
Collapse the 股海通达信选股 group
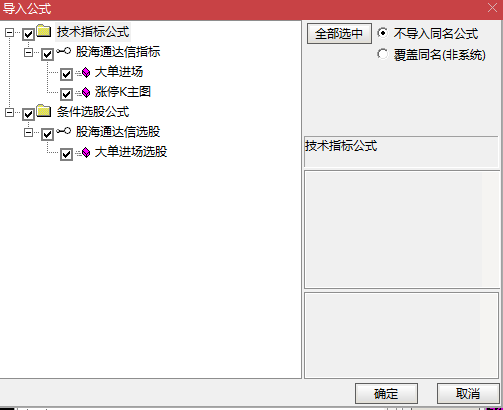tap(29, 132)
